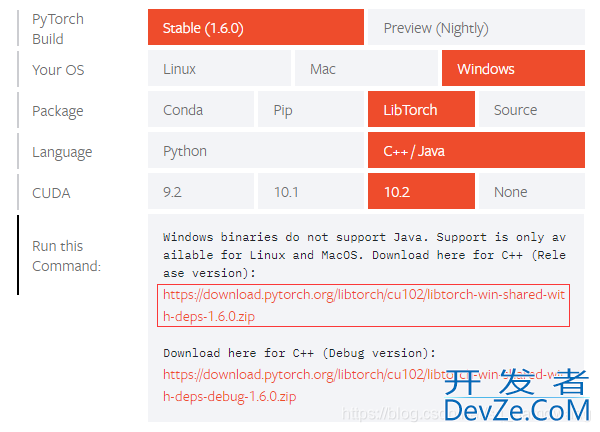
Task: Open the Release version libtorch download link
Action: click(x=365, y=306)
